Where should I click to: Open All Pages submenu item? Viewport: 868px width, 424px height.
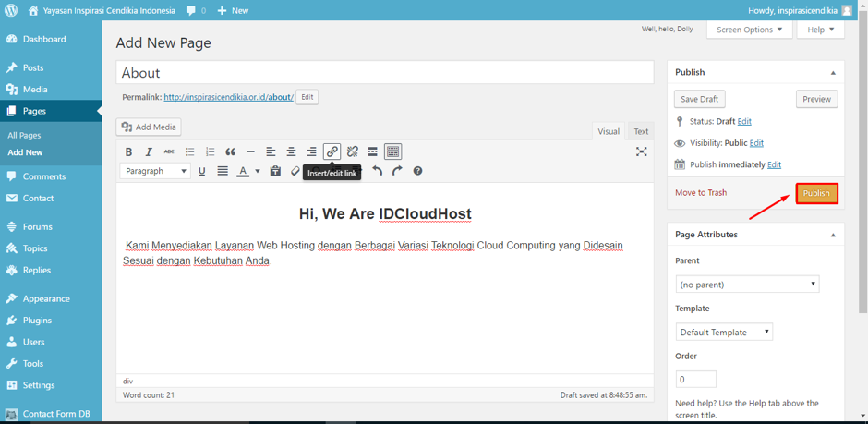tap(24, 136)
